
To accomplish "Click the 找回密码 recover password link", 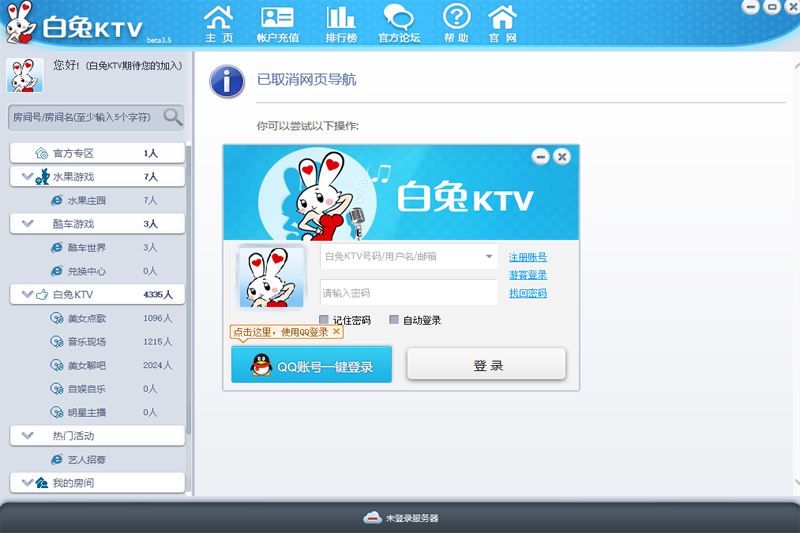I will point(528,293).
